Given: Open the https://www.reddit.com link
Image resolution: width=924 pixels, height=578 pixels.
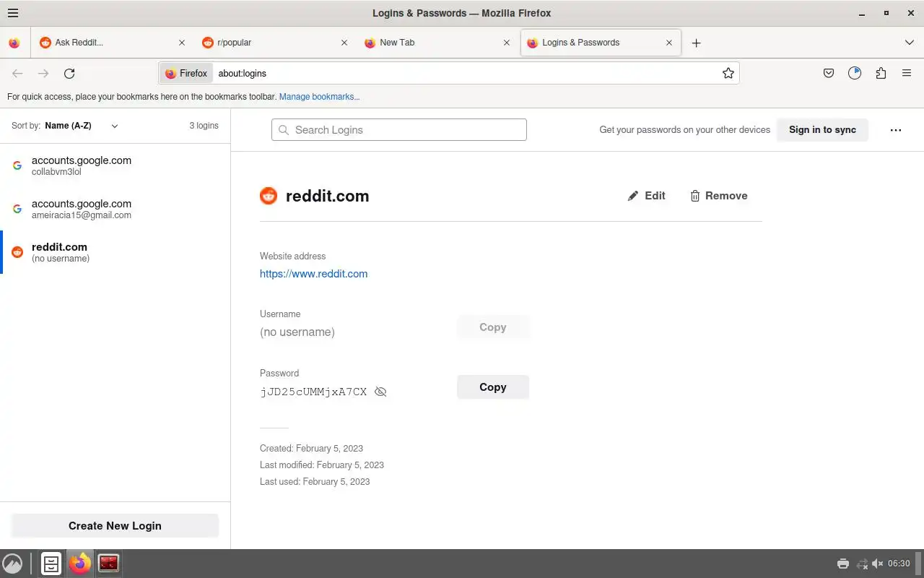Looking at the screenshot, I should click(313, 274).
